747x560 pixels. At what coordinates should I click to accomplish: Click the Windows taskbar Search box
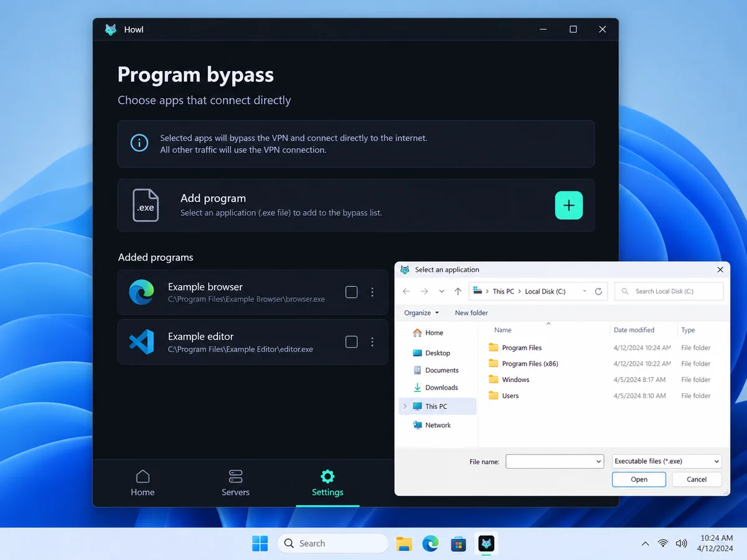[333, 543]
